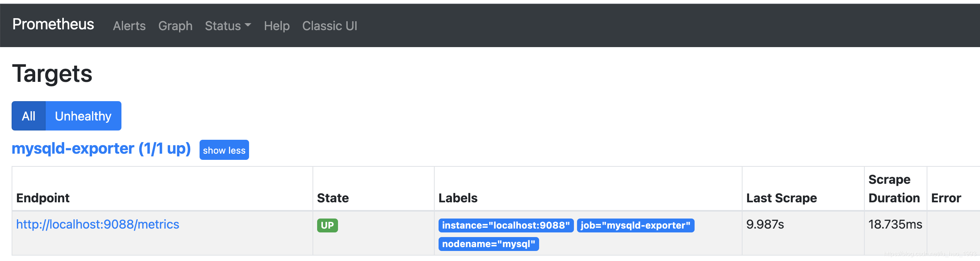Expand the Status dropdown menu
This screenshot has height=261, width=980.
(x=228, y=26)
